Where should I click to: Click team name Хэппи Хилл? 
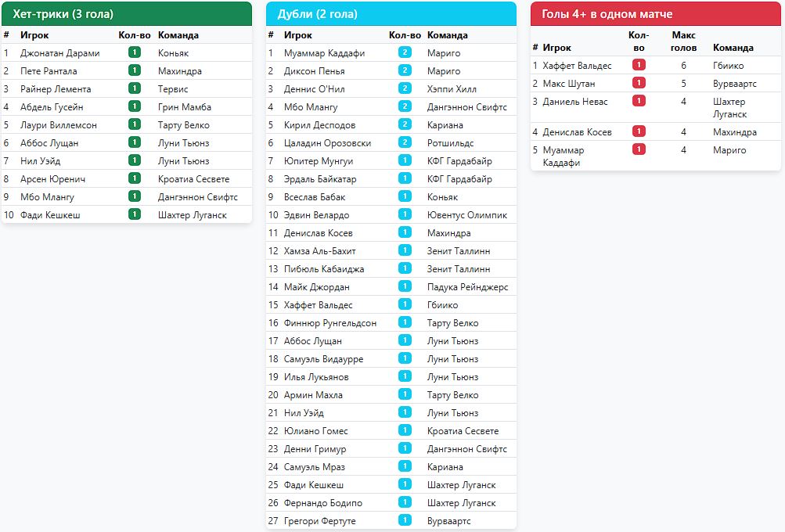click(x=452, y=89)
